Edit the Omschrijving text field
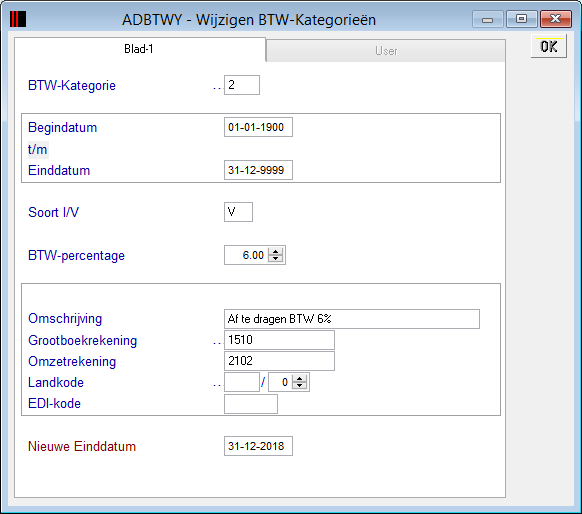 [x=352, y=319]
